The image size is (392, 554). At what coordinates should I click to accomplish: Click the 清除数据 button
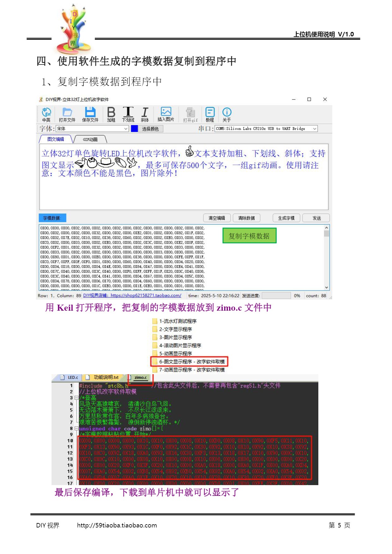coord(247,218)
